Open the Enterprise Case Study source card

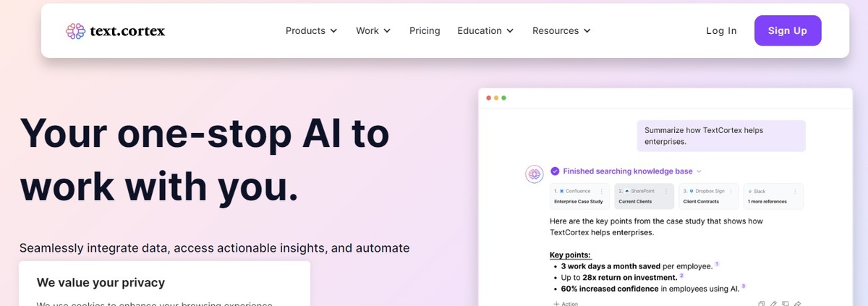click(x=578, y=195)
